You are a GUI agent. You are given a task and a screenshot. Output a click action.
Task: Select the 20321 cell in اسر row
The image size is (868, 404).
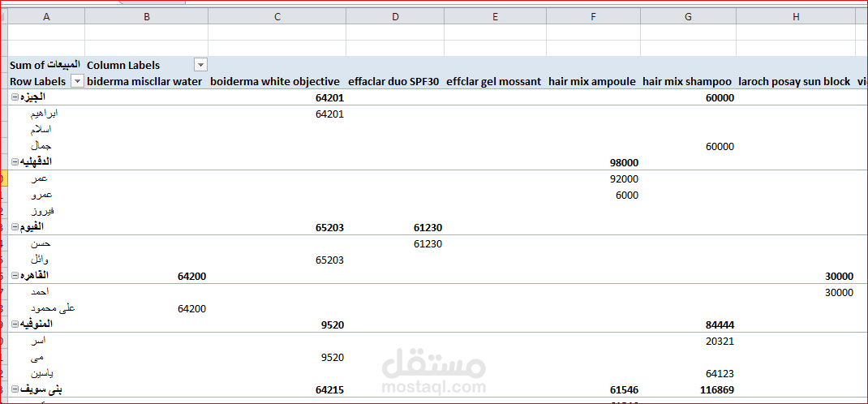[720, 341]
